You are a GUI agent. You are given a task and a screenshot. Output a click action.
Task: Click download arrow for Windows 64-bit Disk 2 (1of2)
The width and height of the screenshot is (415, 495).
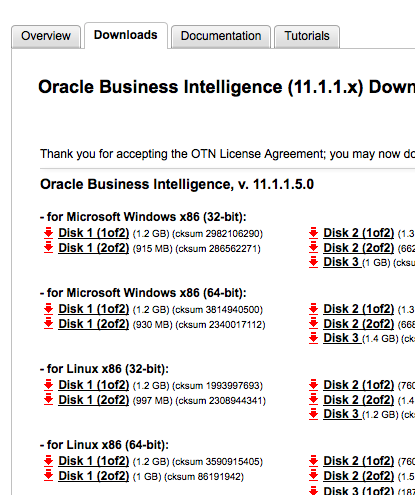point(314,309)
